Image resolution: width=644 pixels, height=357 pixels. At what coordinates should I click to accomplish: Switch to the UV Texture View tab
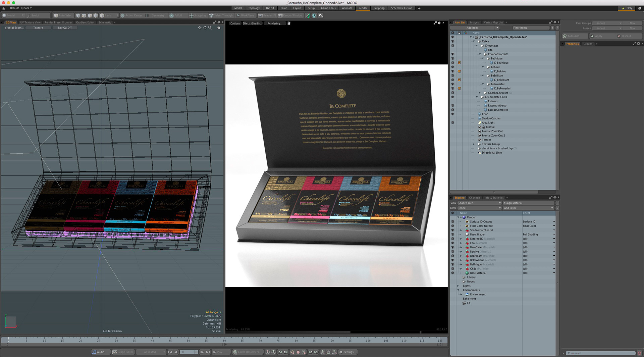[30, 22]
